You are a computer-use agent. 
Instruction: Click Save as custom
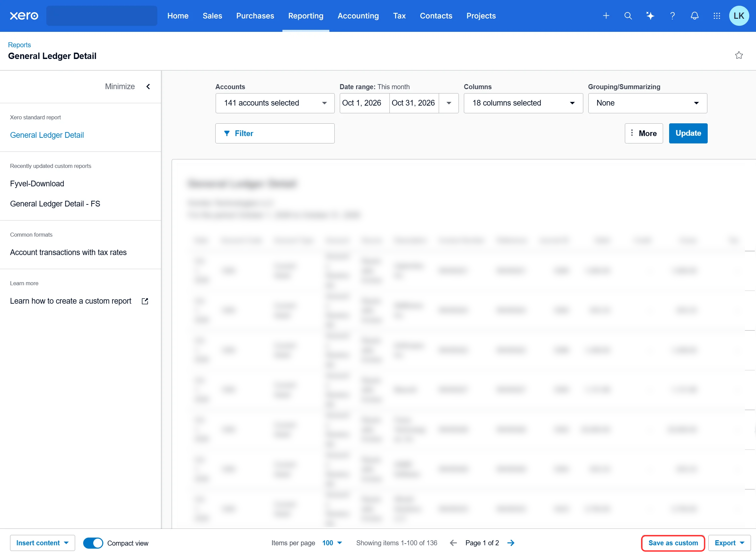tap(673, 543)
